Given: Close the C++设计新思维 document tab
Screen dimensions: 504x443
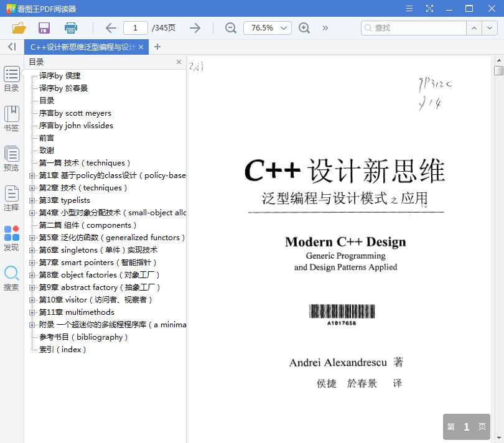Looking at the screenshot, I should (x=141, y=47).
